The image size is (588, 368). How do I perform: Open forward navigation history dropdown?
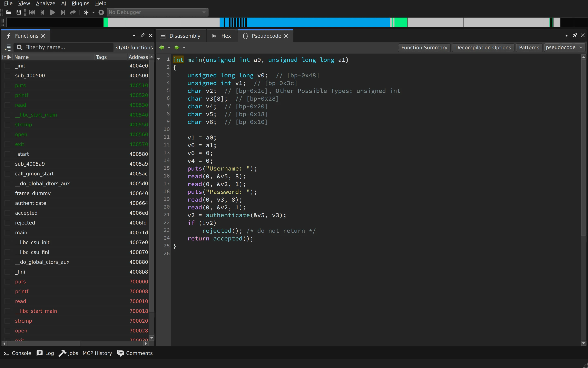[x=184, y=47]
